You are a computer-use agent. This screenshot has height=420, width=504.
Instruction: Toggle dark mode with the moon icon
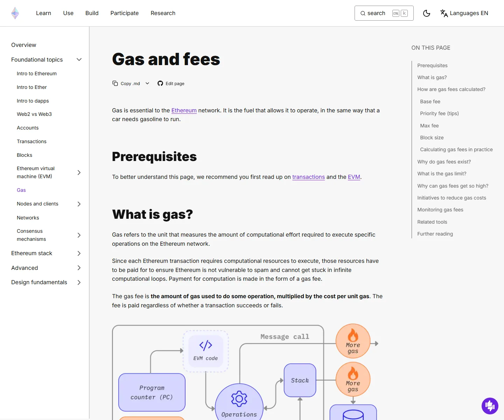coord(426,13)
